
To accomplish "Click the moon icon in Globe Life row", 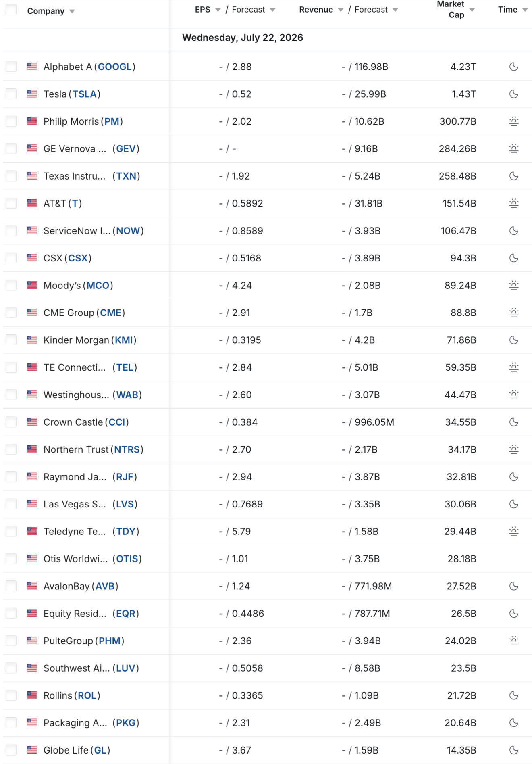I will coord(513,750).
